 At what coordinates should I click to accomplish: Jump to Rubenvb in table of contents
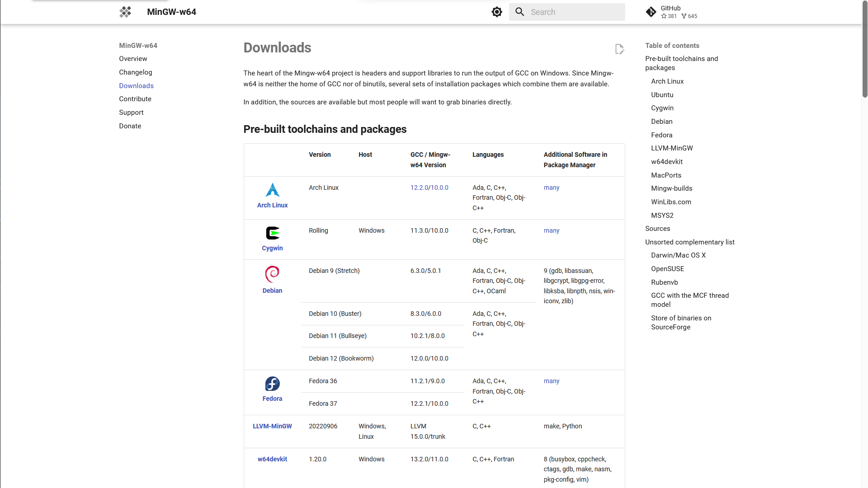tap(665, 282)
